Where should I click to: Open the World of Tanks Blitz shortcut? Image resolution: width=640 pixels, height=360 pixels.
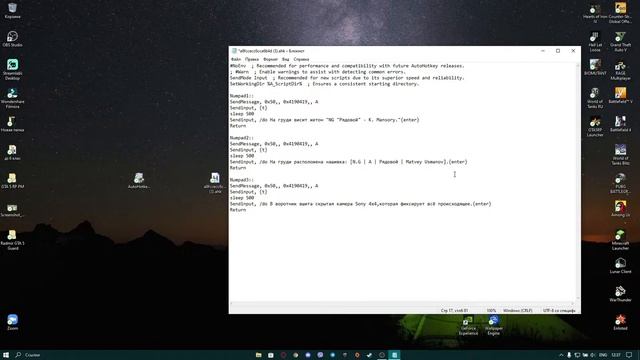620,155
